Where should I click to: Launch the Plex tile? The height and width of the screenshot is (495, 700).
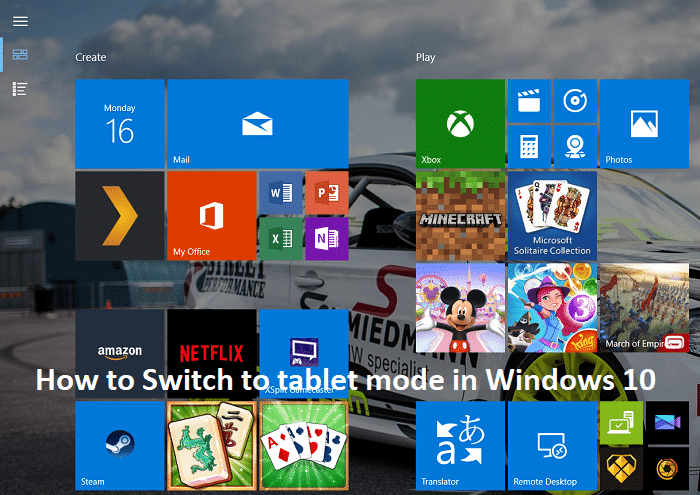coord(119,215)
